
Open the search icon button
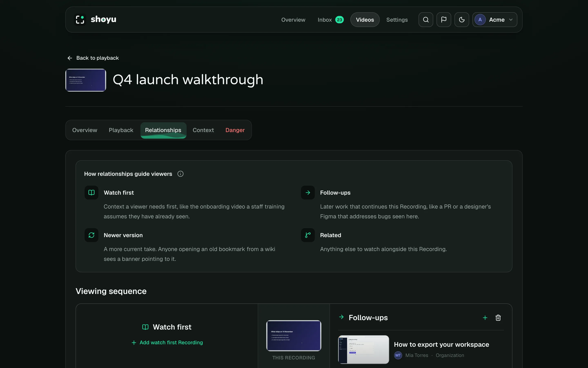point(426,20)
